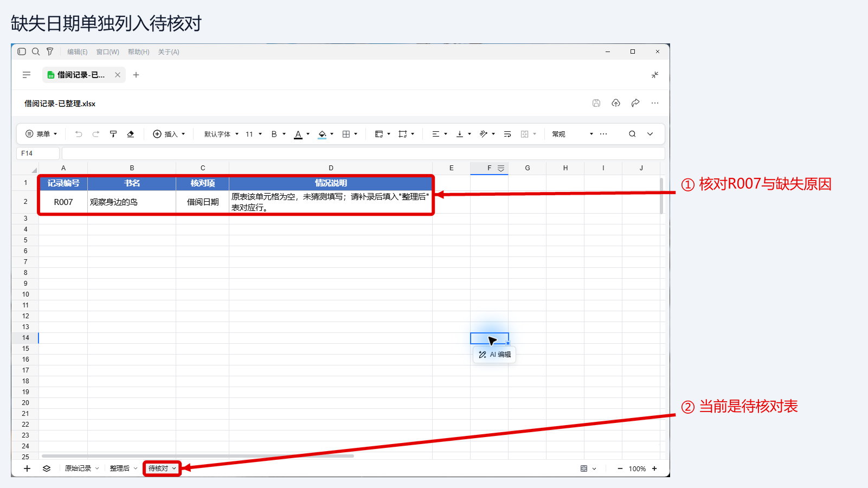The image size is (868, 488).
Task: Toggle bold formatting with B
Action: [274, 134]
